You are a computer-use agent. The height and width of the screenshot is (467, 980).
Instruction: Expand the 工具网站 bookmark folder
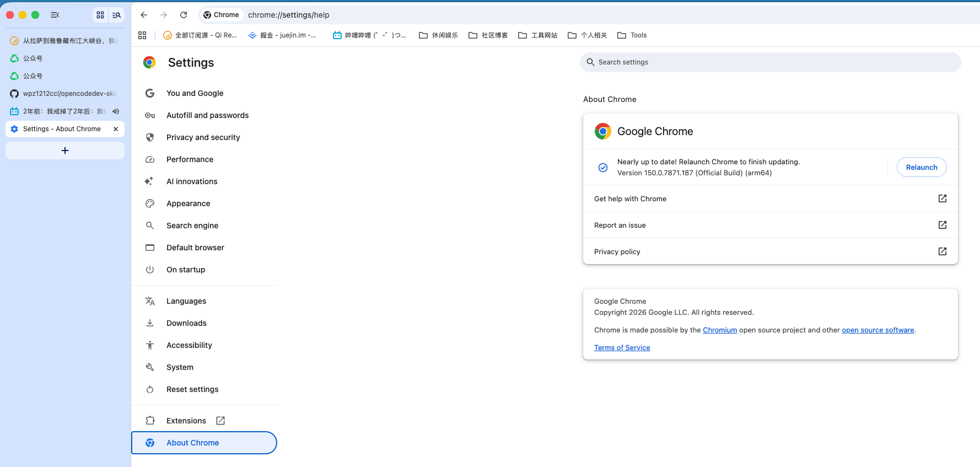538,35
